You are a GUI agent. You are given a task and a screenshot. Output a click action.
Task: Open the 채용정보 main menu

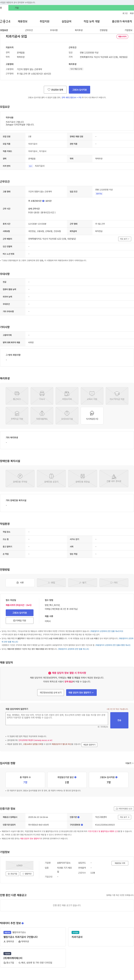22,21
